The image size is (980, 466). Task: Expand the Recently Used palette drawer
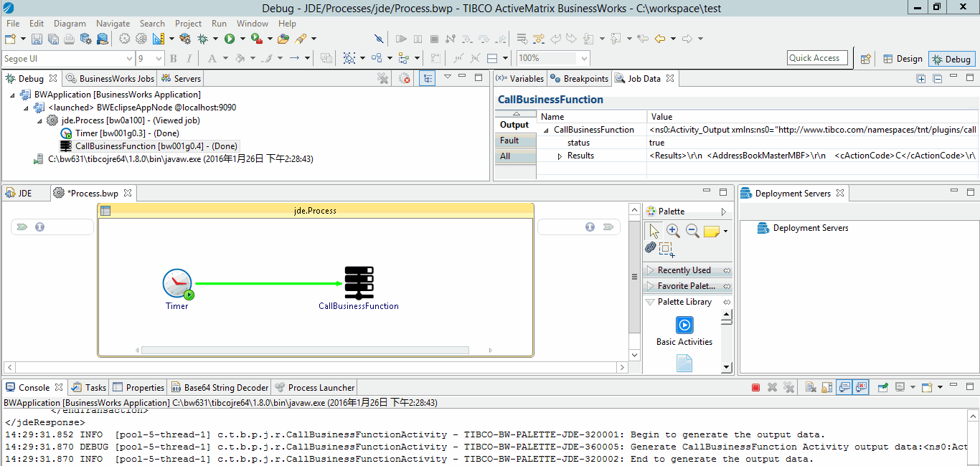click(684, 270)
